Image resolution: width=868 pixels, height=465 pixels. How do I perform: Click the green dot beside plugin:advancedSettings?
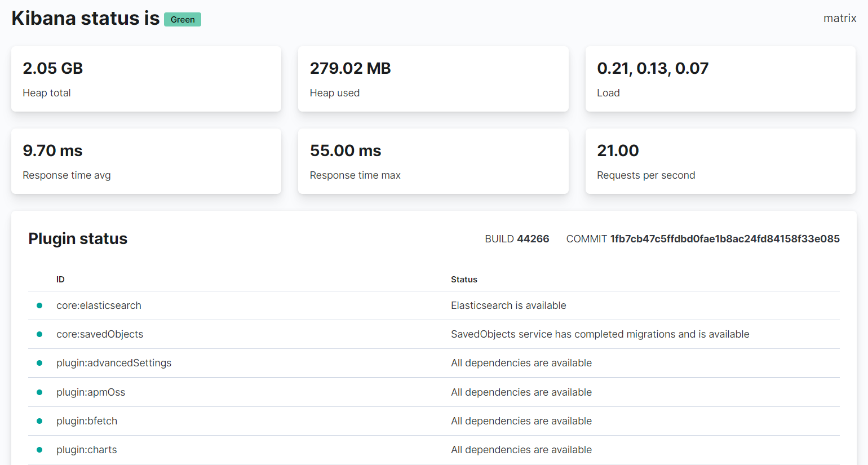pos(39,363)
